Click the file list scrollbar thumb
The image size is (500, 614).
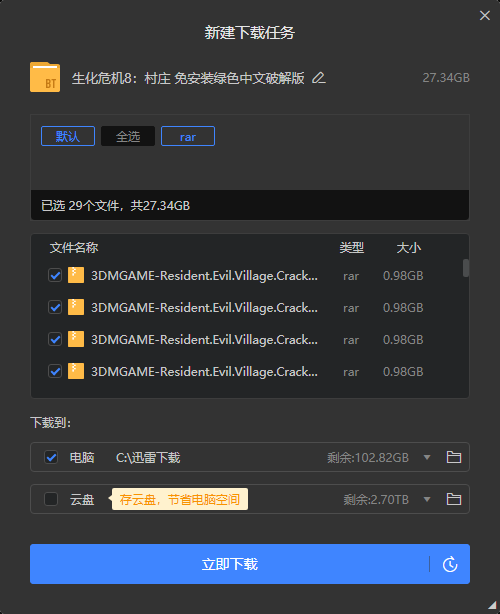[x=466, y=268]
